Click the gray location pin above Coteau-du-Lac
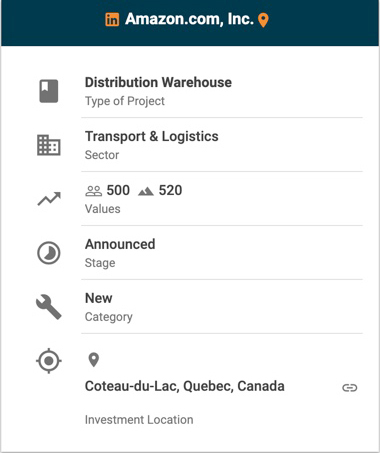The height and width of the screenshot is (453, 380). pos(94,360)
